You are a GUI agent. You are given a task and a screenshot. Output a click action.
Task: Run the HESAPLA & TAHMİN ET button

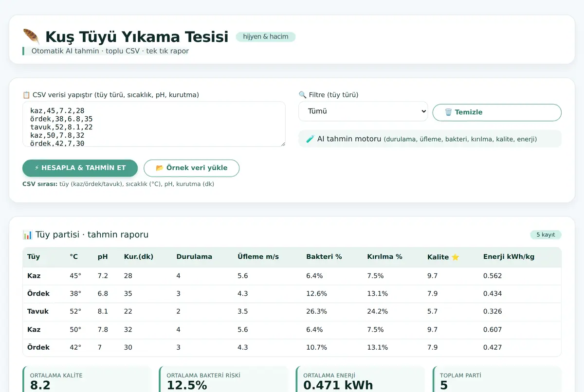80,168
